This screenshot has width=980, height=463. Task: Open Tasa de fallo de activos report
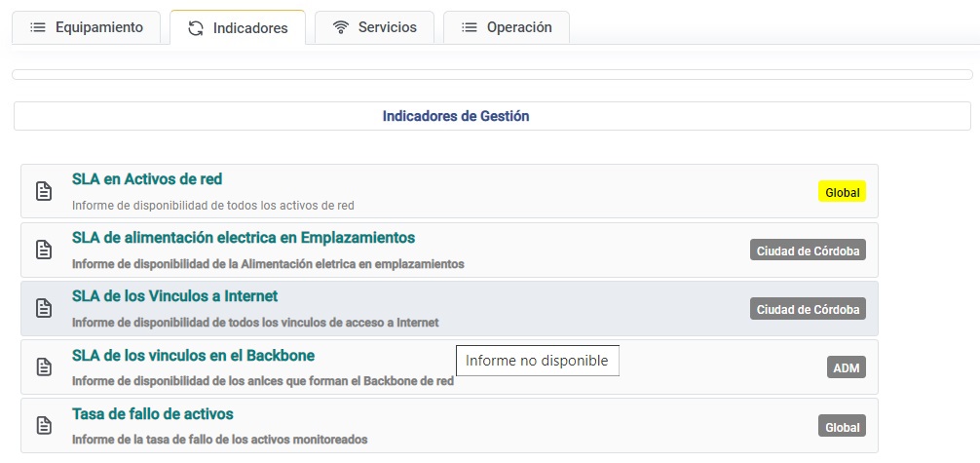tap(153, 413)
